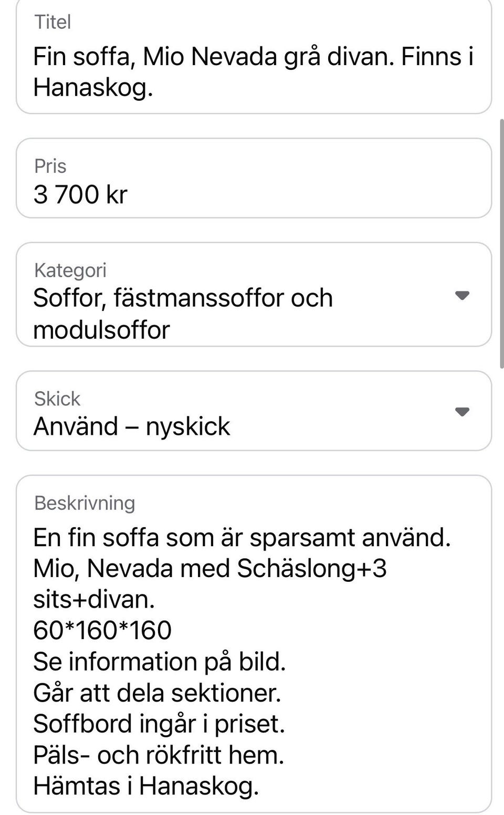Click 'Soffor, fästmanssoffor och modulsoffor' category value
The height and width of the screenshot is (815, 504).
(183, 314)
